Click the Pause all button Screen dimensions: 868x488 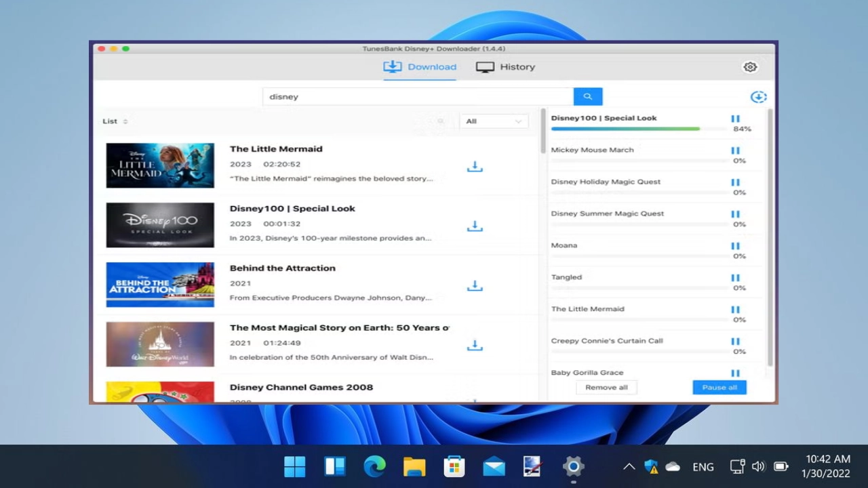tap(719, 388)
